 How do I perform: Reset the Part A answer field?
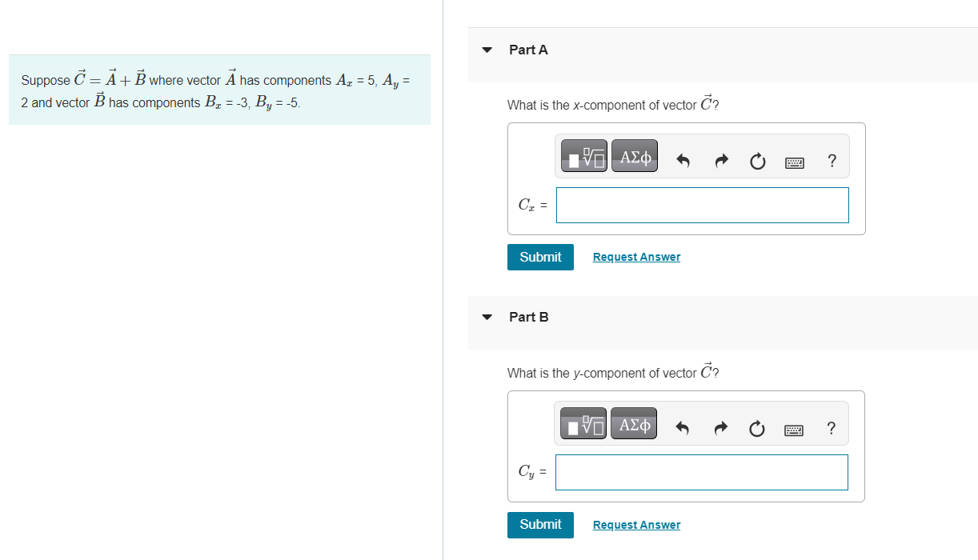point(757,161)
